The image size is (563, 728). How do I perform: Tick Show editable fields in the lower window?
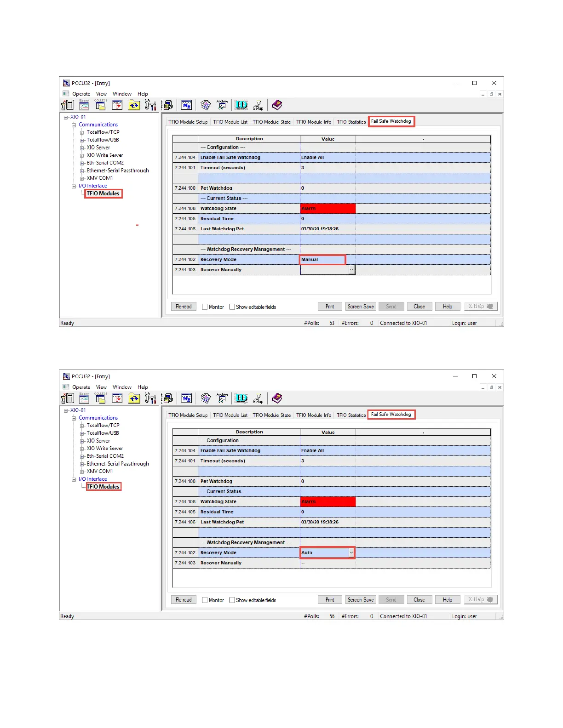point(232,600)
